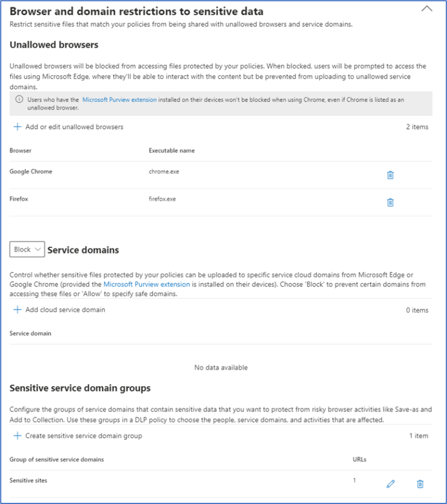Screen dimensions: 447x504
Task: Delete the Sensitive sites group
Action: point(419,484)
